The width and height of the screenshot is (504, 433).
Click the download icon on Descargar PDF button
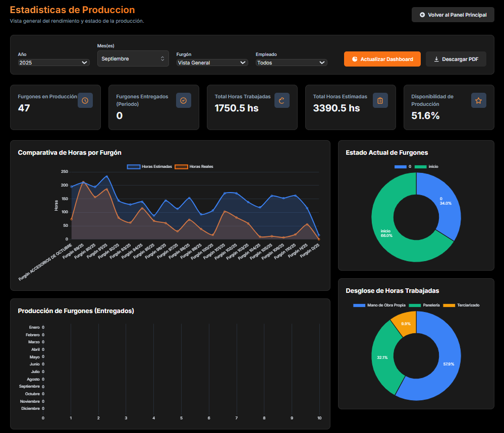(436, 59)
